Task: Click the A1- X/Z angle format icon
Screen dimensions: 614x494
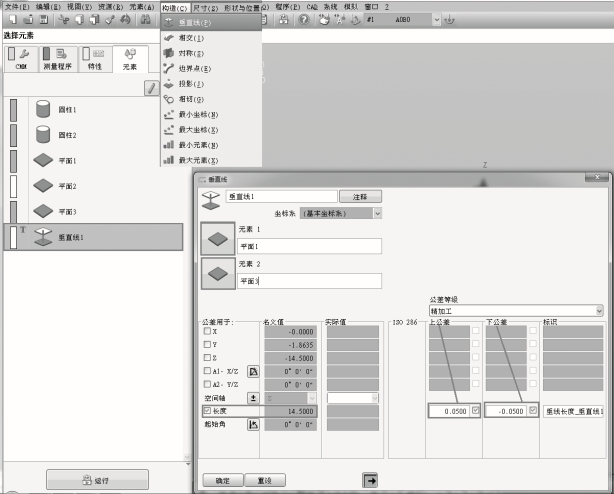Action: (253, 371)
